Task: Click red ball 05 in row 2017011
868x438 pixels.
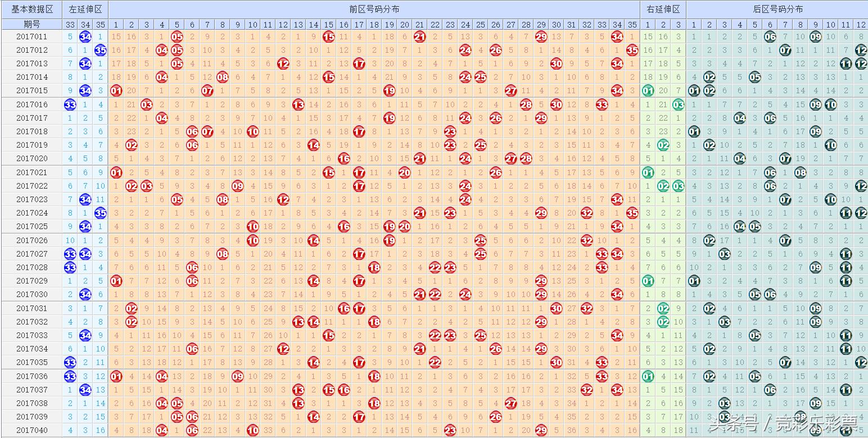Action: click(x=177, y=36)
